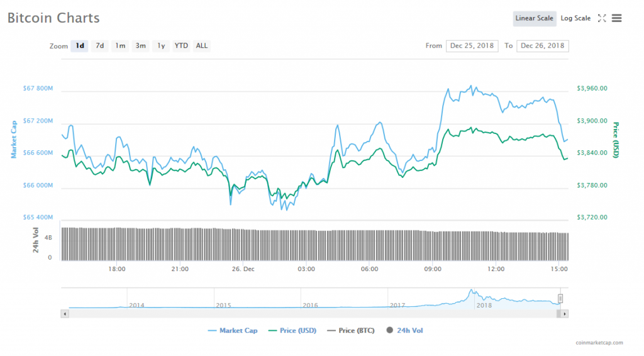Select YTD zoom range
The width and height of the screenshot is (644, 356).
pos(181,46)
